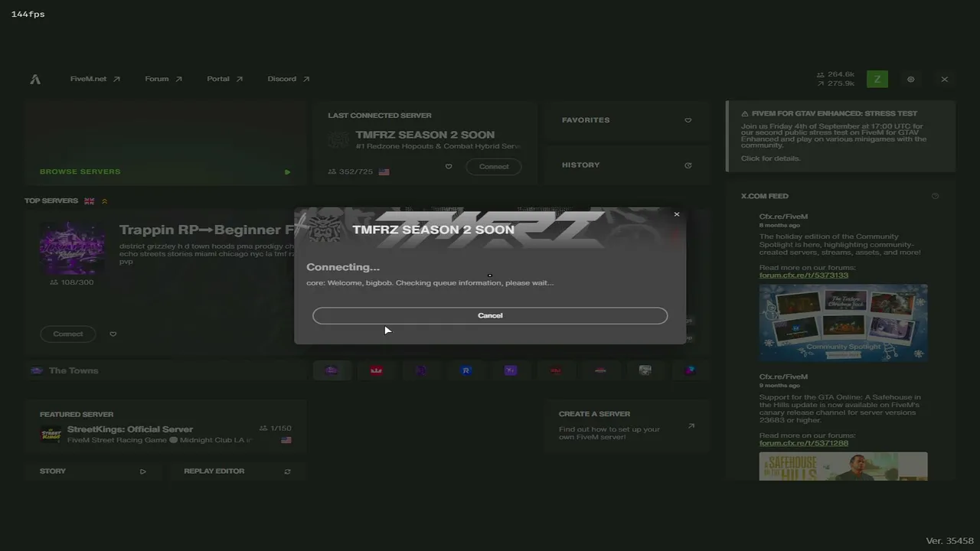980x551 pixels.
Task: Select the blue R server icon
Action: 466,370
